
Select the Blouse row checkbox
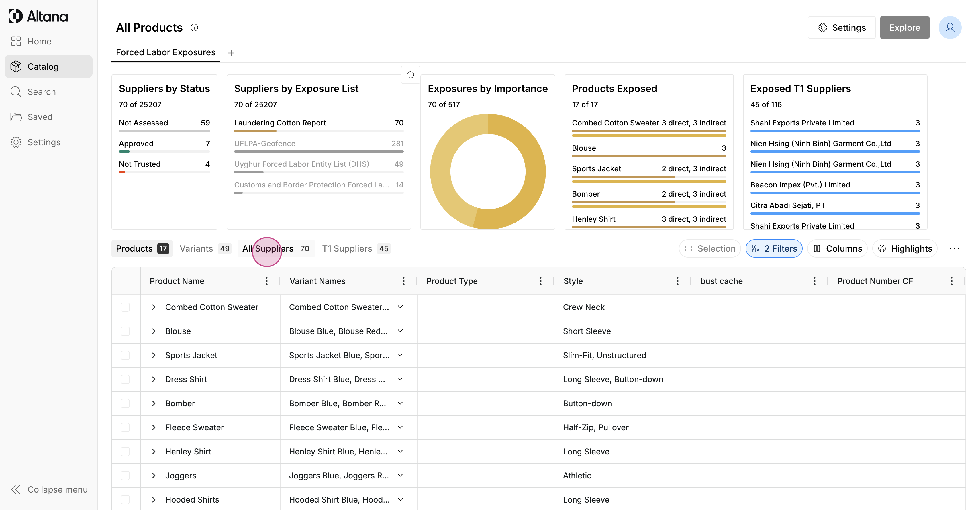tap(125, 331)
